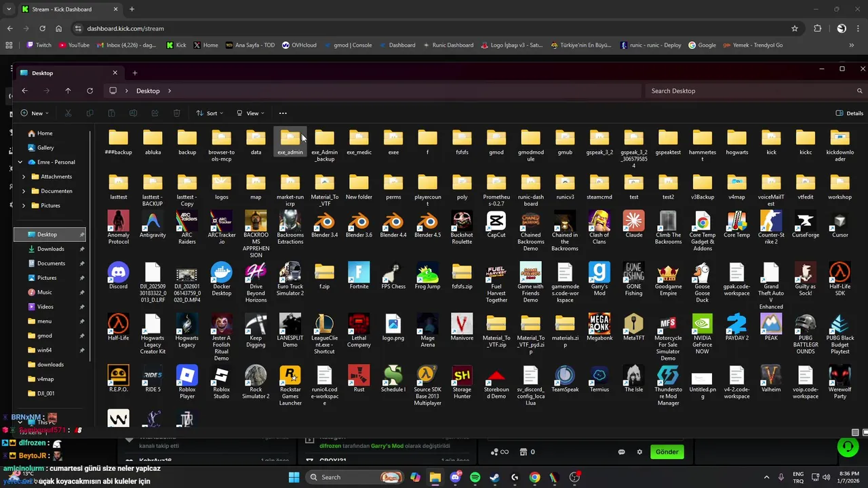Select the PEAK game icon
868x488 pixels.
tap(771, 328)
